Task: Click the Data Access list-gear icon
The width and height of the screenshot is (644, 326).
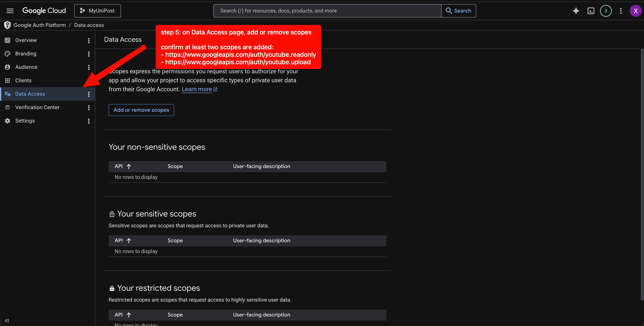Action: click(x=7, y=94)
